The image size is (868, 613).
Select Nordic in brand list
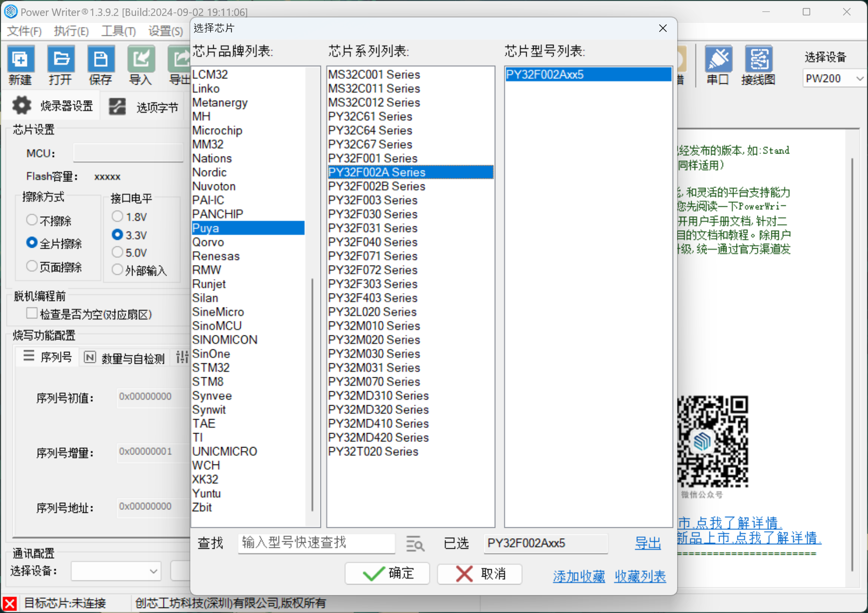[248, 172]
